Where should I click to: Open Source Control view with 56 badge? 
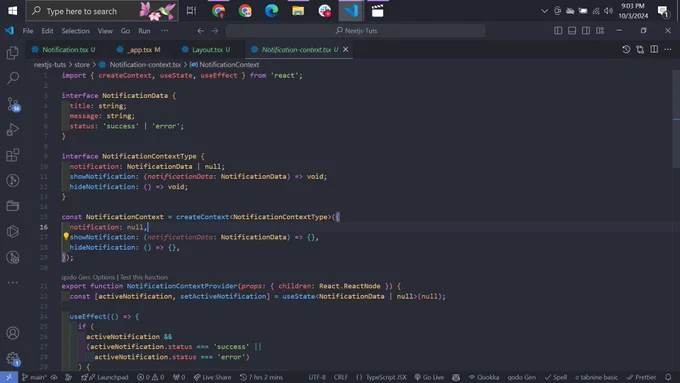[13, 104]
